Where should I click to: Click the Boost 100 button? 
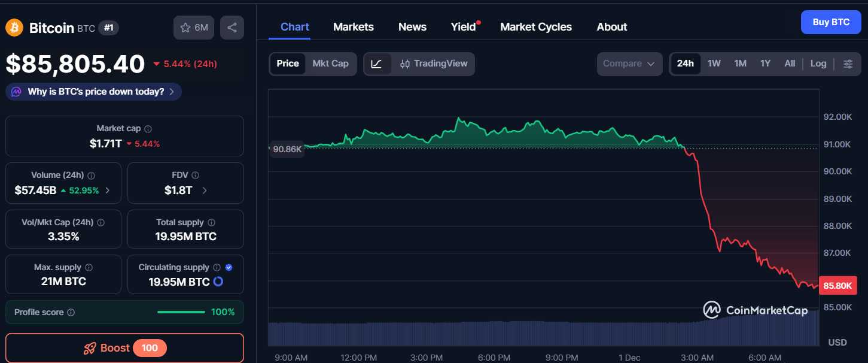pyautogui.click(x=124, y=348)
